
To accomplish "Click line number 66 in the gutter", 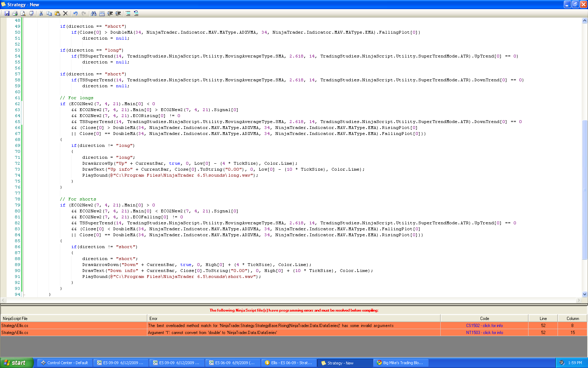I will coord(17,128).
